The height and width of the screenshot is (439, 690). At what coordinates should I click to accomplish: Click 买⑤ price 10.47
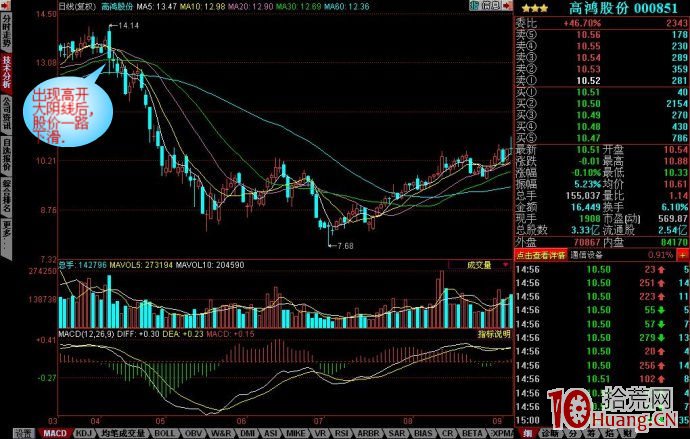coord(588,138)
